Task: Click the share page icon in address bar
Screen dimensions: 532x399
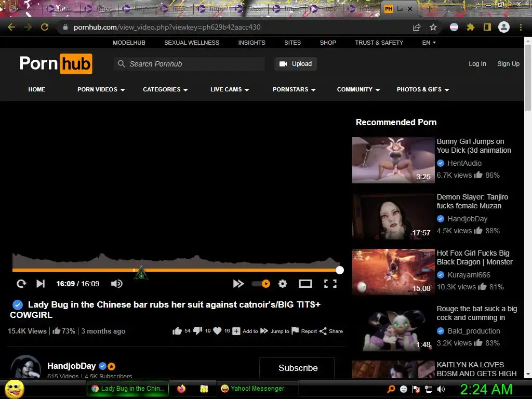Action: point(417,27)
